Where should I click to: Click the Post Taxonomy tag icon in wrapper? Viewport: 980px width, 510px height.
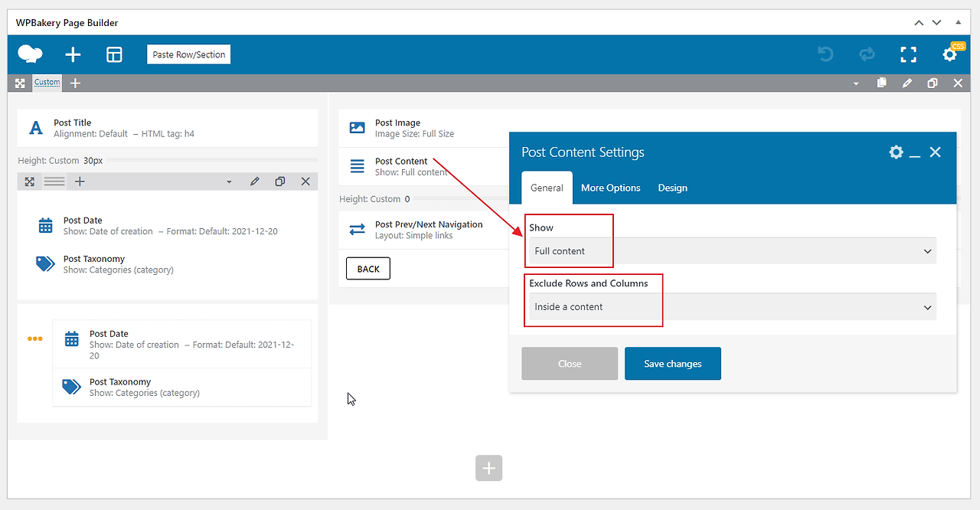72,387
